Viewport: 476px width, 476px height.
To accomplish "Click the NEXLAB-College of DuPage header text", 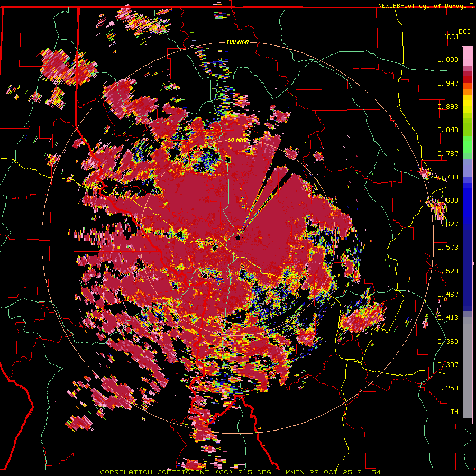I will 422,6.
